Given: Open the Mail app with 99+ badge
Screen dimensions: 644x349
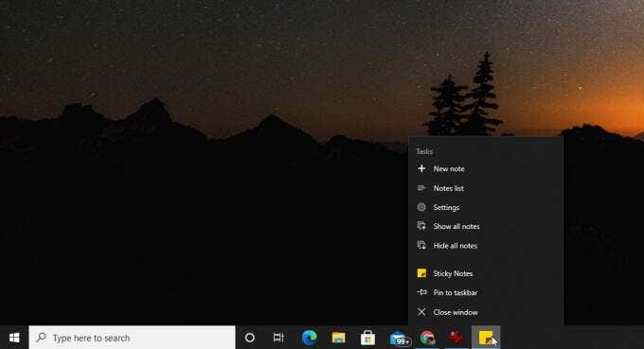Looking at the screenshot, I should [400, 339].
